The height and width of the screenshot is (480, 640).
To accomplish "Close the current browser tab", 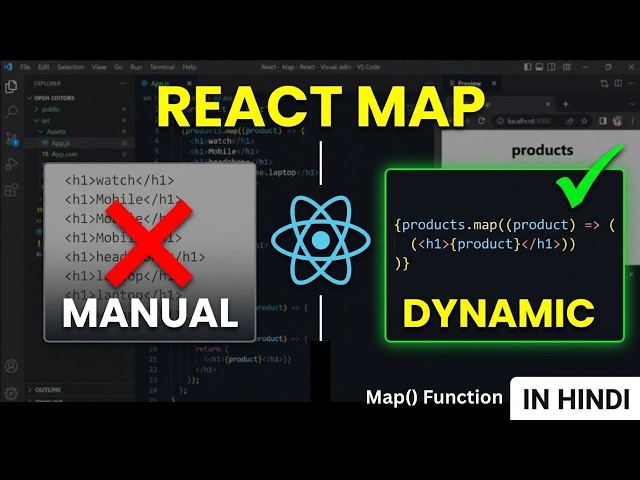I will (548, 104).
